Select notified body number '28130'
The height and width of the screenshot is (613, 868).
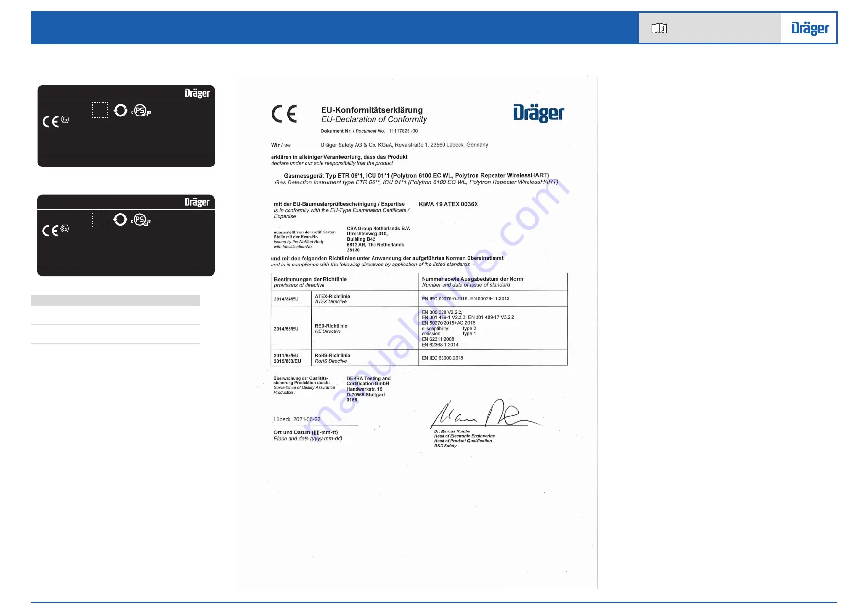pos(353,250)
